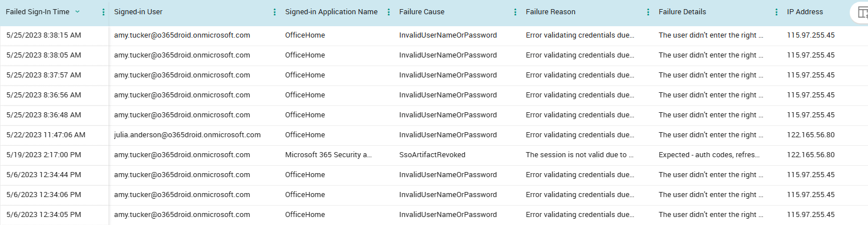This screenshot has width=868, height=225.
Task: Open the Signed-in Application Name column kebab menu
Action: [388, 12]
